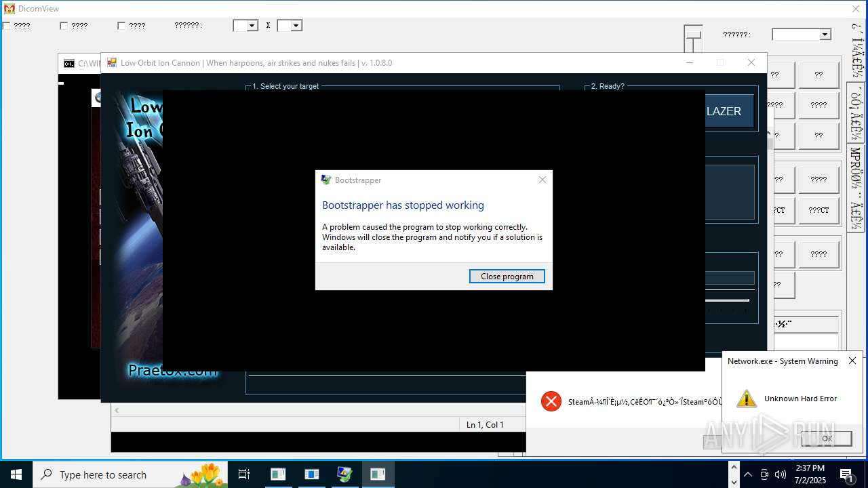Click Low Orbit Ion Cannon title icon
The image size is (868, 488).
(112, 62)
